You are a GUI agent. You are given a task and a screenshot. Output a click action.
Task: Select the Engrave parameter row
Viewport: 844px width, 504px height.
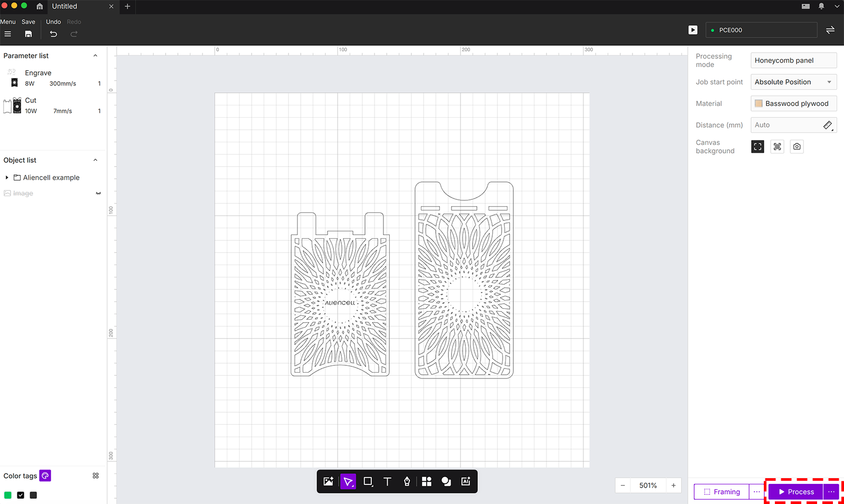(x=53, y=78)
